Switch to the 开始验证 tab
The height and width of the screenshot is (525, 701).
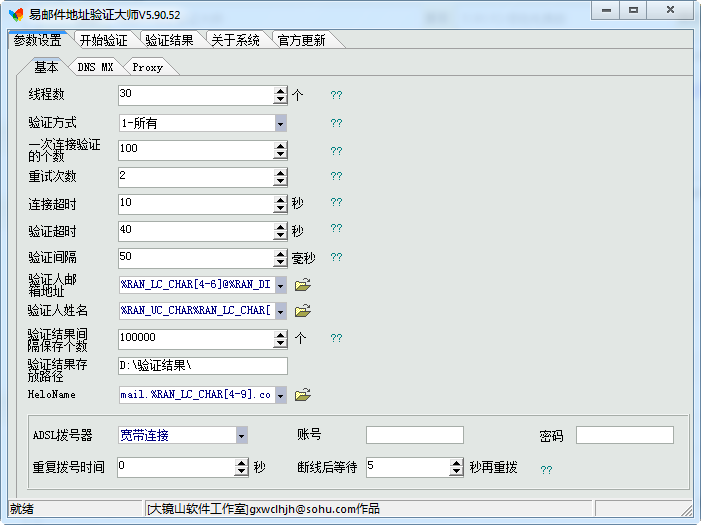point(103,41)
